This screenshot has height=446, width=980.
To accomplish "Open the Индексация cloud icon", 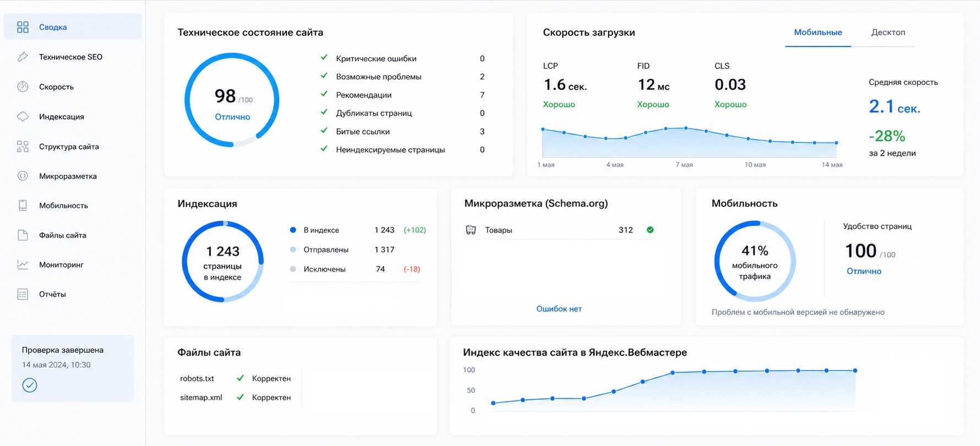I will click(x=23, y=116).
